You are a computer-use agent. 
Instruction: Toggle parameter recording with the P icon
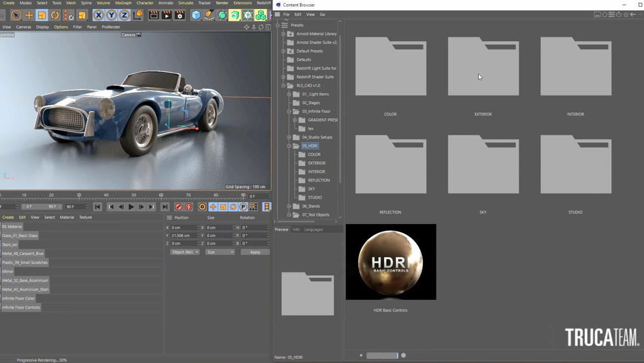coord(243,207)
